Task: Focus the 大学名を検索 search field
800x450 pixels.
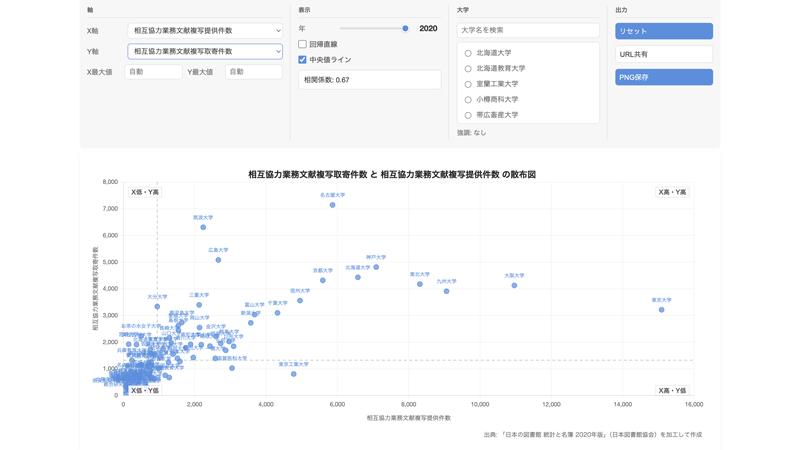Action: tap(528, 30)
